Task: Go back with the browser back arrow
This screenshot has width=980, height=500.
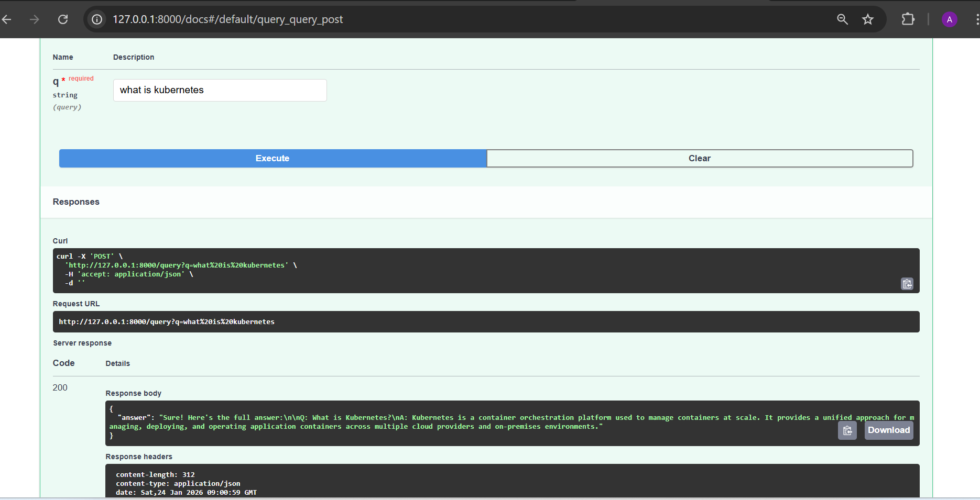Action: (7, 19)
